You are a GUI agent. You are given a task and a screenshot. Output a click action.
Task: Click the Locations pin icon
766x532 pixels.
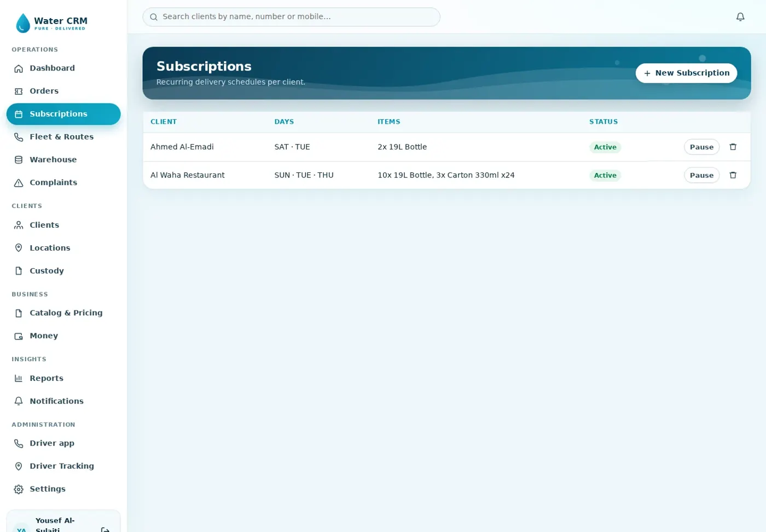pos(19,248)
